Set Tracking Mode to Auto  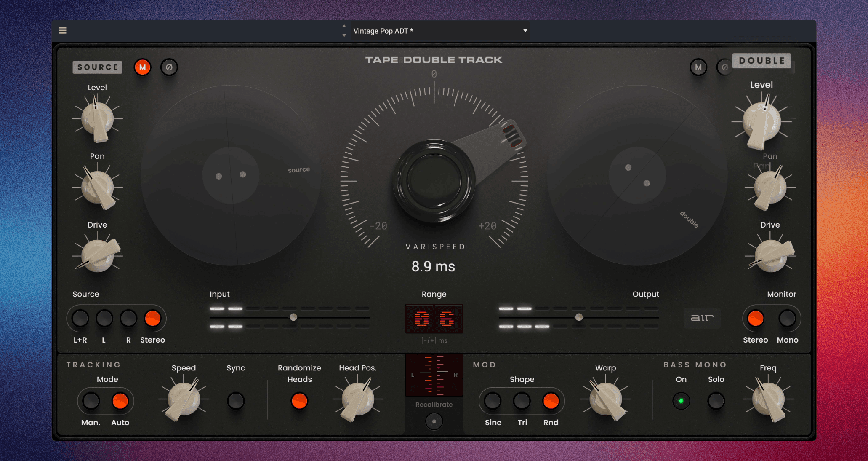tap(120, 401)
